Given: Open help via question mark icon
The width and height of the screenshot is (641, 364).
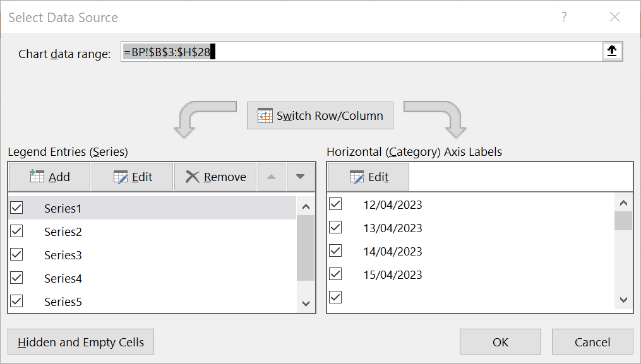Looking at the screenshot, I should pos(564,17).
